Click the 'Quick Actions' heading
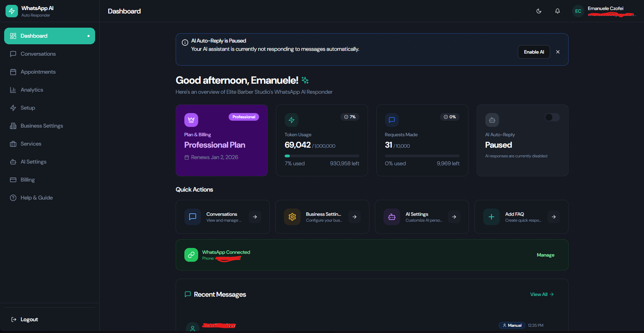Image resolution: width=644 pixels, height=333 pixels. [x=194, y=189]
